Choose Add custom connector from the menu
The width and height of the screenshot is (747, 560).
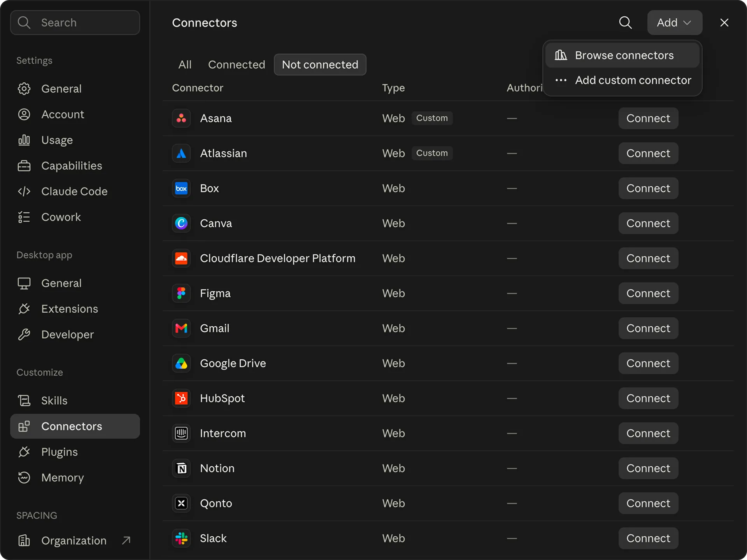tap(622, 80)
